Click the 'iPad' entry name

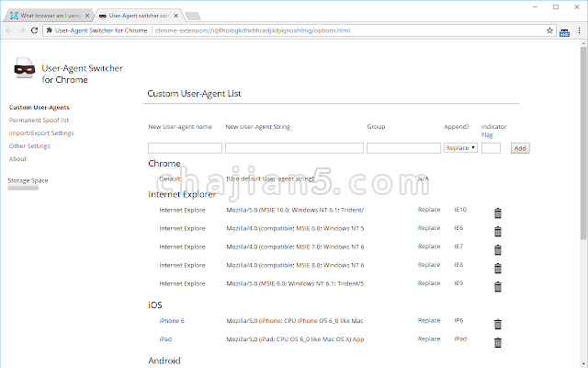point(165,339)
